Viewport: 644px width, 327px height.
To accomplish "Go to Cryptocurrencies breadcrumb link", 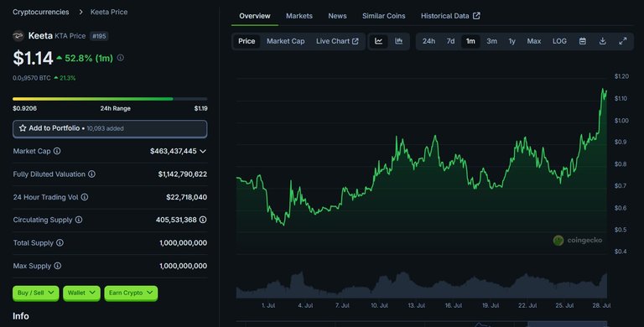I will click(x=40, y=12).
